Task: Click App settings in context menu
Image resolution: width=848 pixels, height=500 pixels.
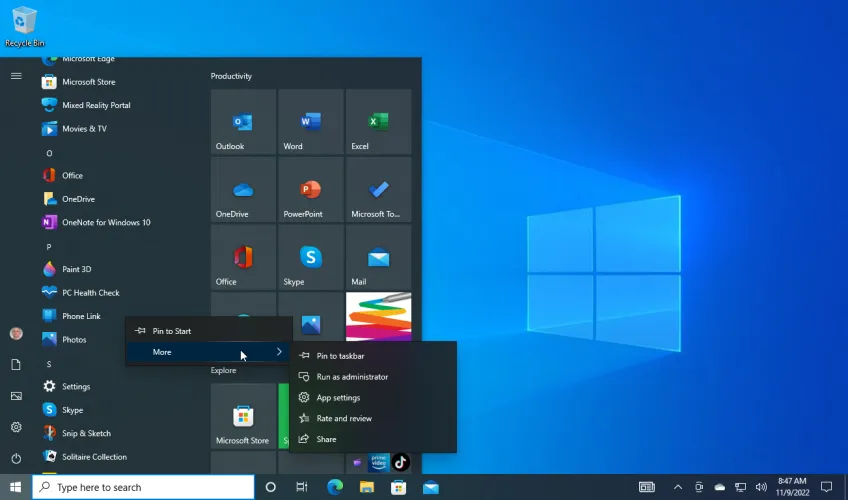Action: pos(338,398)
